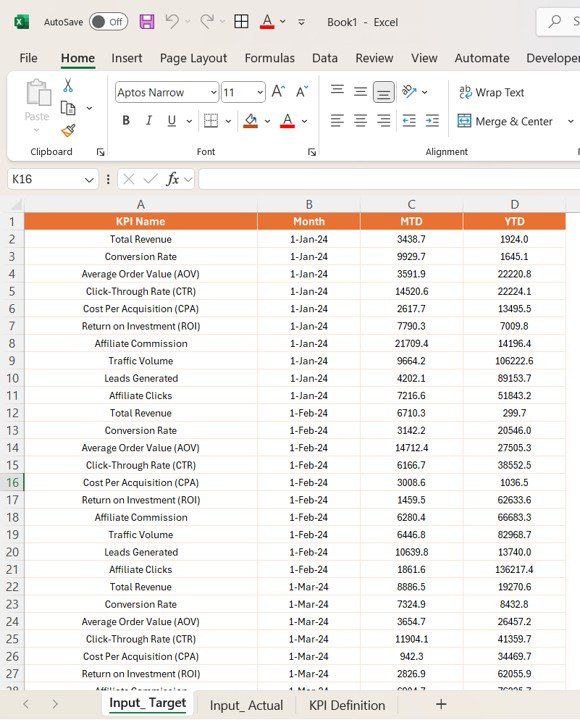Open the Font Color palette arrow in ribbon
Viewport: 580px width, 720px height.
304,121
